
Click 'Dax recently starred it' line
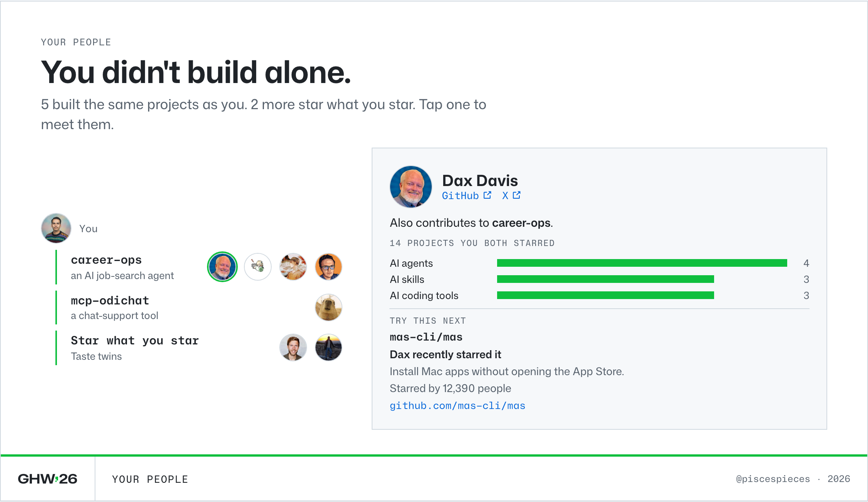pos(446,354)
